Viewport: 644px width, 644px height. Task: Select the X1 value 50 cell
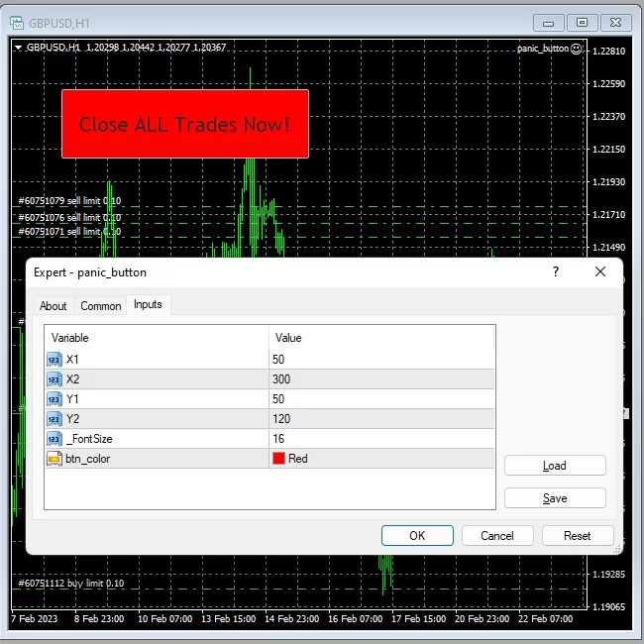(x=382, y=360)
